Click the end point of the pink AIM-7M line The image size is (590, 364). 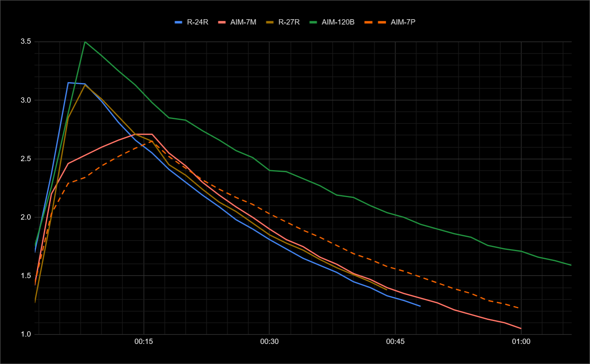point(521,328)
